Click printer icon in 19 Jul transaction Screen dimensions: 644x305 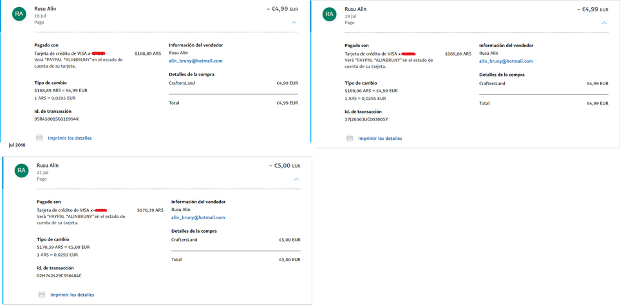[350, 138]
